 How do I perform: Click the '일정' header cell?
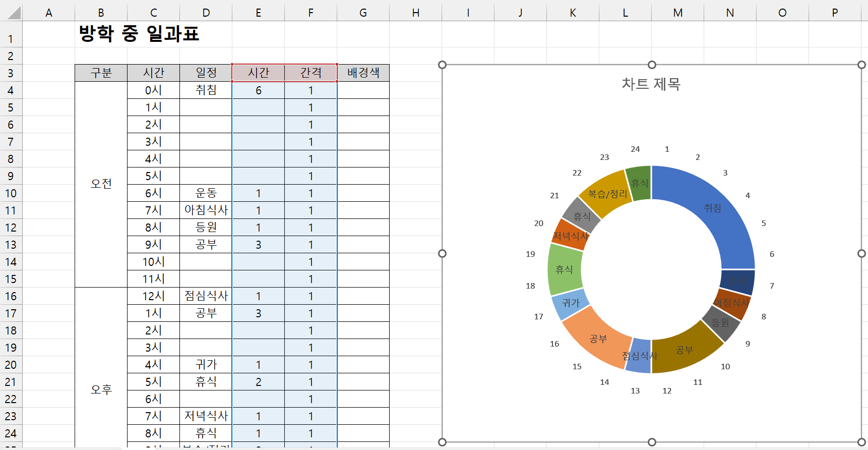[x=206, y=73]
